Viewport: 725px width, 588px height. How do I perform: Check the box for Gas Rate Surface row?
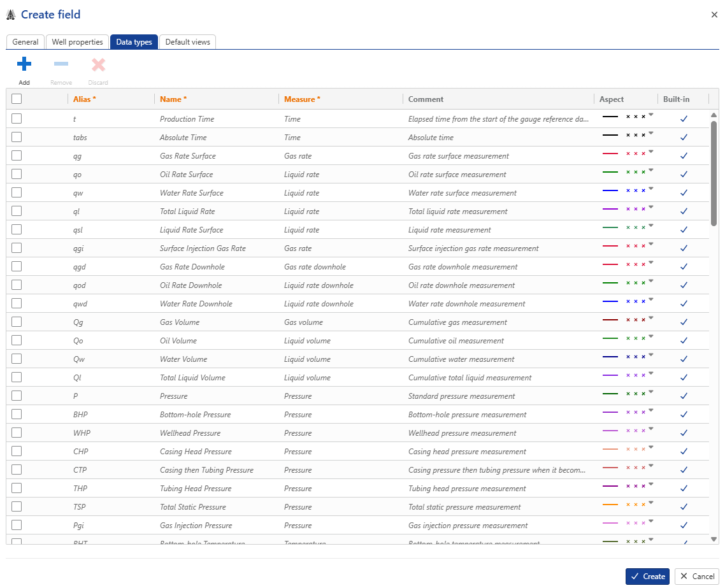click(17, 155)
